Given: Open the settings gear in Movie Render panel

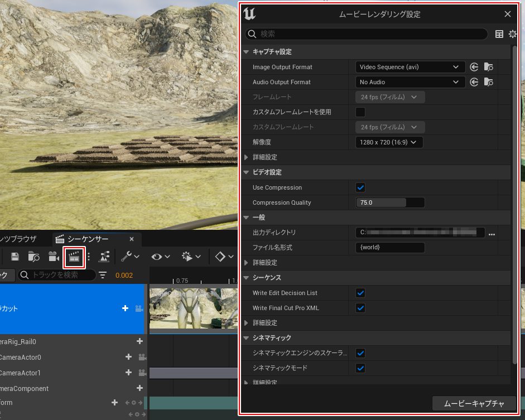Looking at the screenshot, I should click(513, 35).
